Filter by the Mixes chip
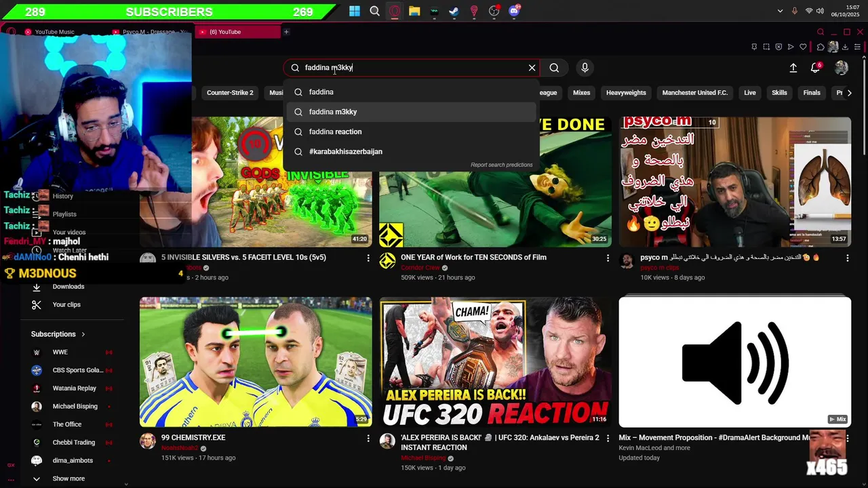Viewport: 868px width, 488px height. click(x=581, y=93)
